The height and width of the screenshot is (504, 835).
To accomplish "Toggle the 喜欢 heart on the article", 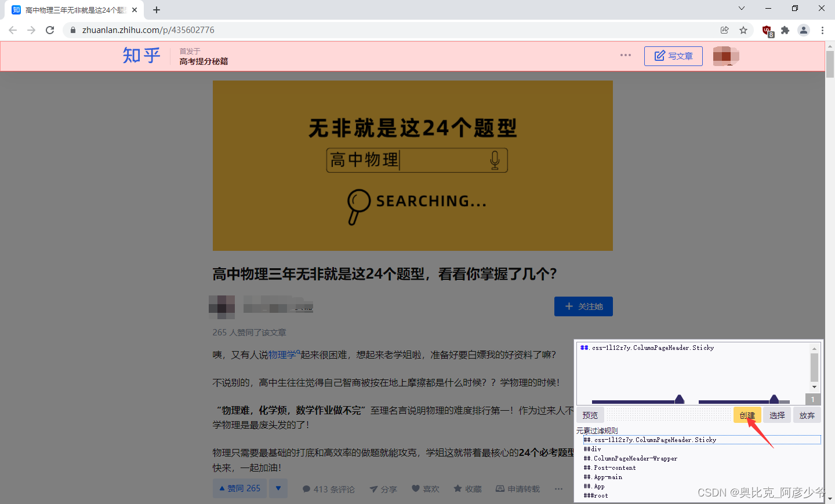I will (x=415, y=489).
